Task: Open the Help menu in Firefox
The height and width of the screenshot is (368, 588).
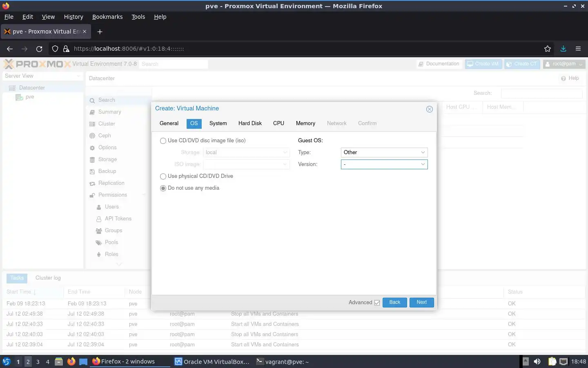Action: 160,17
